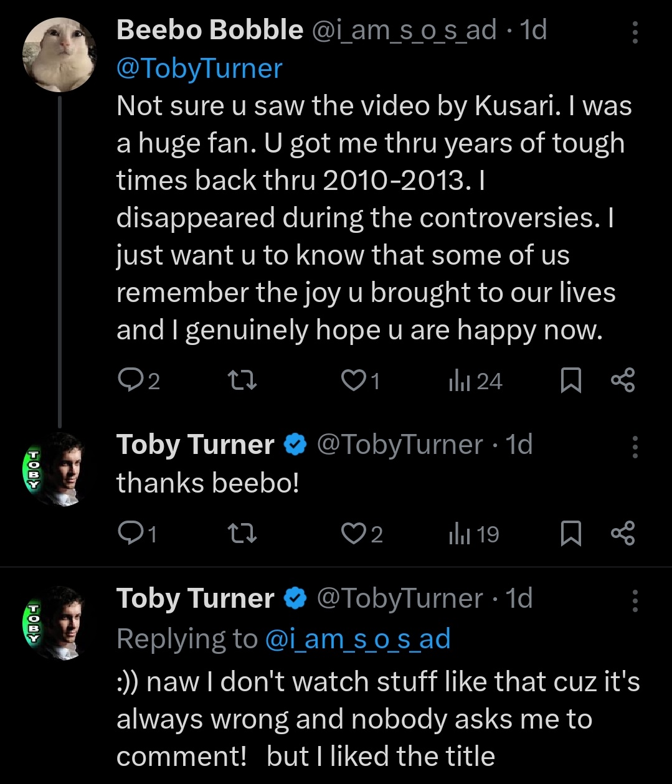Open the blue @TobyTurner mention link

199,68
